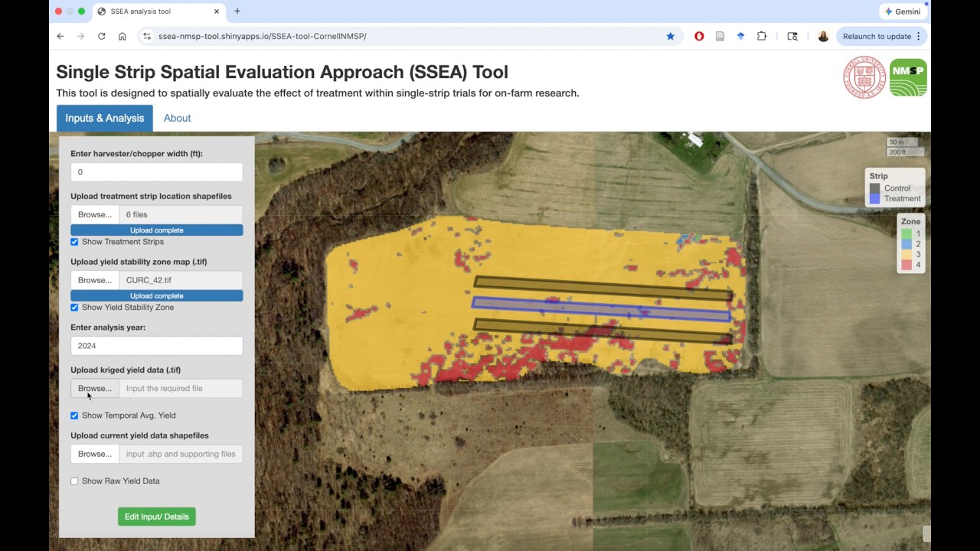Click the gray document extension icon
This screenshot has width=980, height=551.
tap(720, 36)
